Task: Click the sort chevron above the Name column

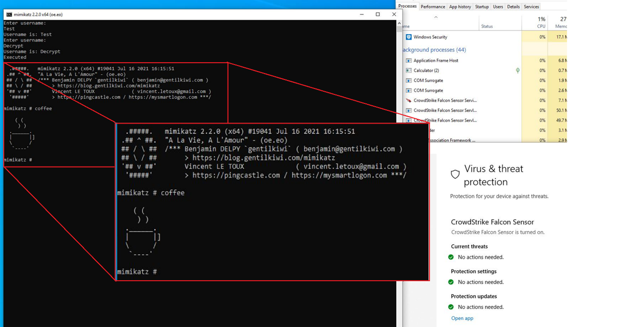Action: (x=436, y=17)
